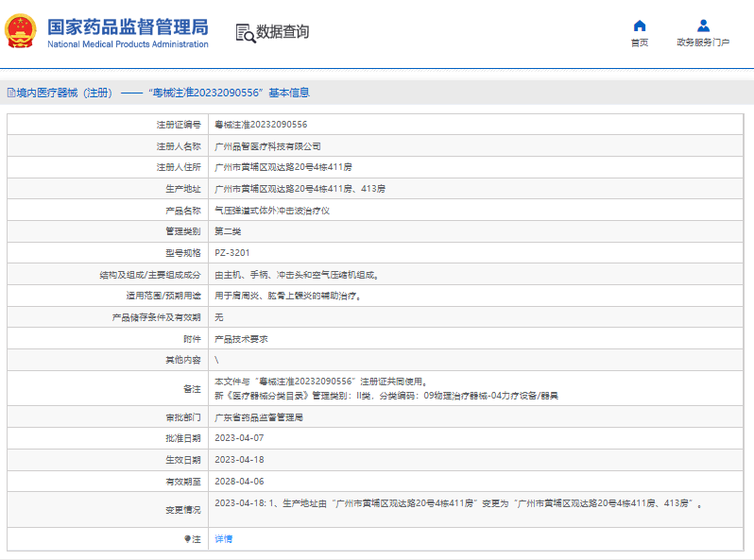The height and width of the screenshot is (560, 754).
Task: Click expiry date 2028-04-06
Action: point(239,482)
